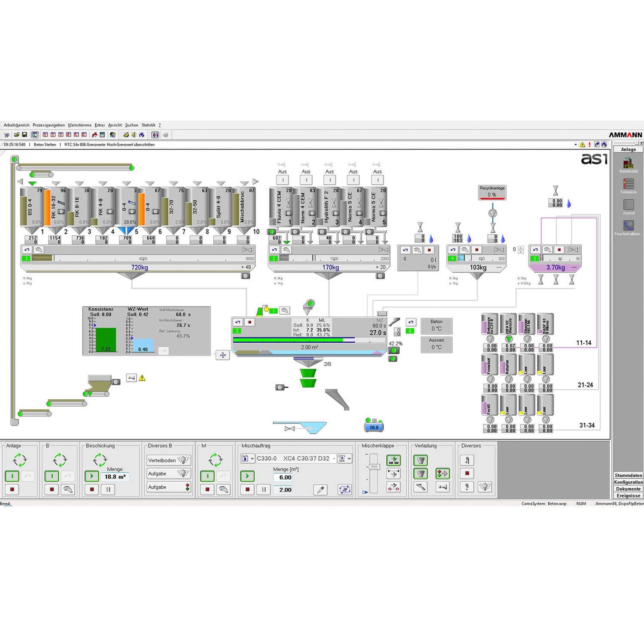Select the Betriebsbild icon in the Anlage panel
The image size is (644, 644).
pyautogui.click(x=628, y=163)
